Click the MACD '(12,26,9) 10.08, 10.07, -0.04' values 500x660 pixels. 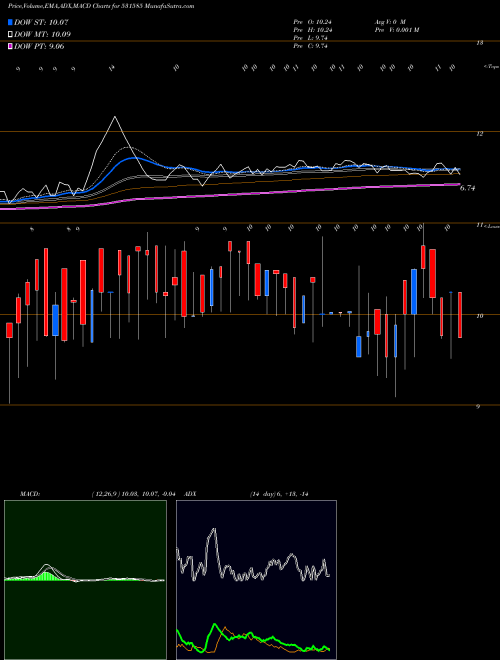[x=133, y=494]
